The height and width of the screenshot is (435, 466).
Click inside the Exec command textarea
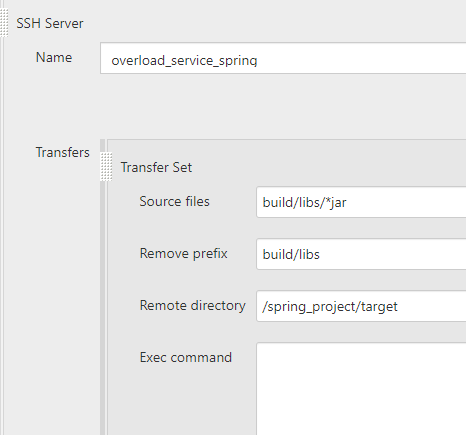[361, 389]
